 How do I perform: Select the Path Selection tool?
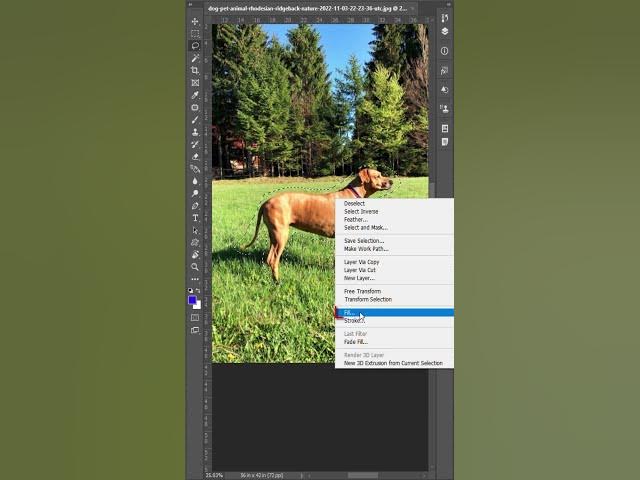pos(195,230)
